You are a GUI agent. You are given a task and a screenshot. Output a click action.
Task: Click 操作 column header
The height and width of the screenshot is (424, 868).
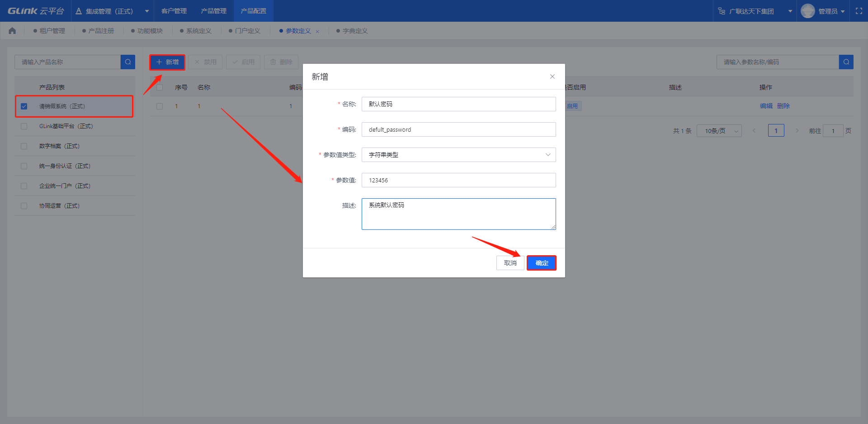coord(766,87)
